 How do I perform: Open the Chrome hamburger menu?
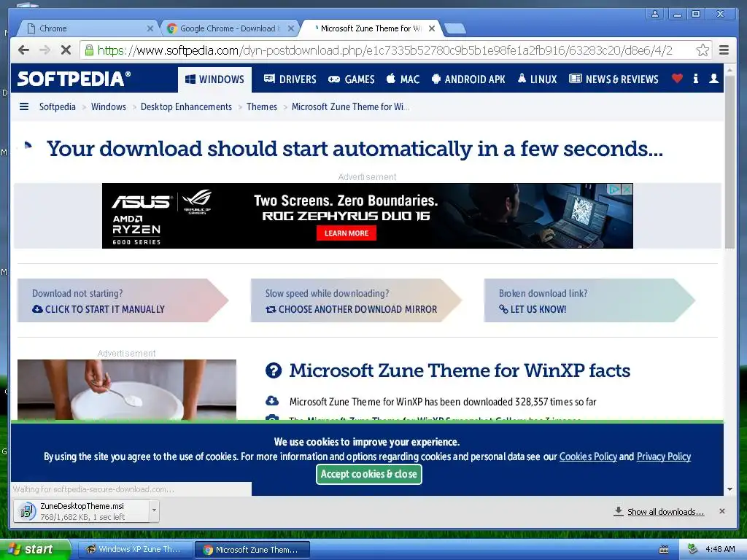pos(724,50)
